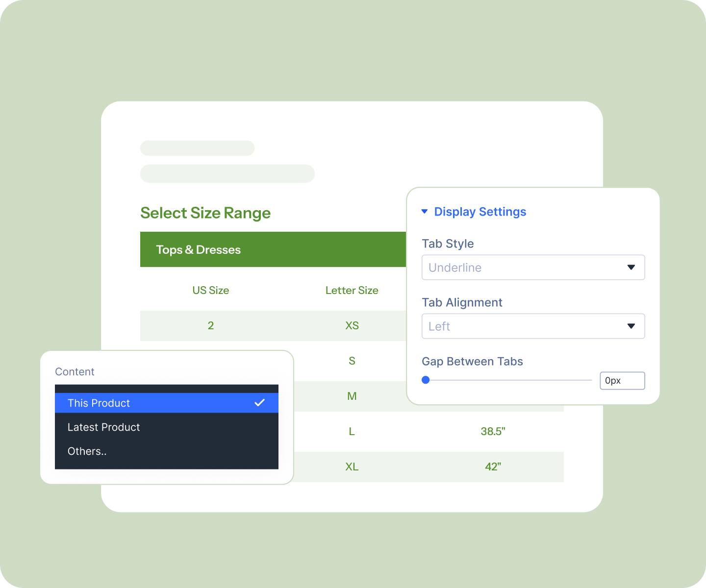Click the XL letter size cell
The height and width of the screenshot is (588, 706).
(352, 467)
